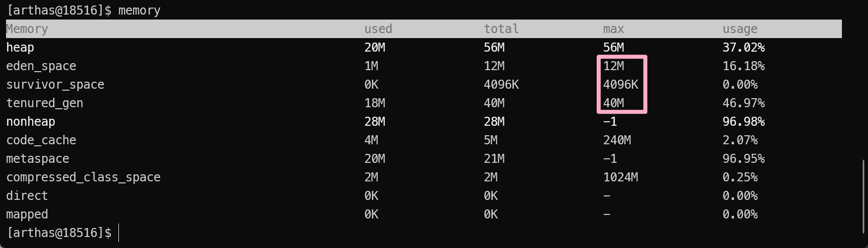The height and width of the screenshot is (248, 868).
Task: Click the "direct" row label
Action: tap(27, 196)
